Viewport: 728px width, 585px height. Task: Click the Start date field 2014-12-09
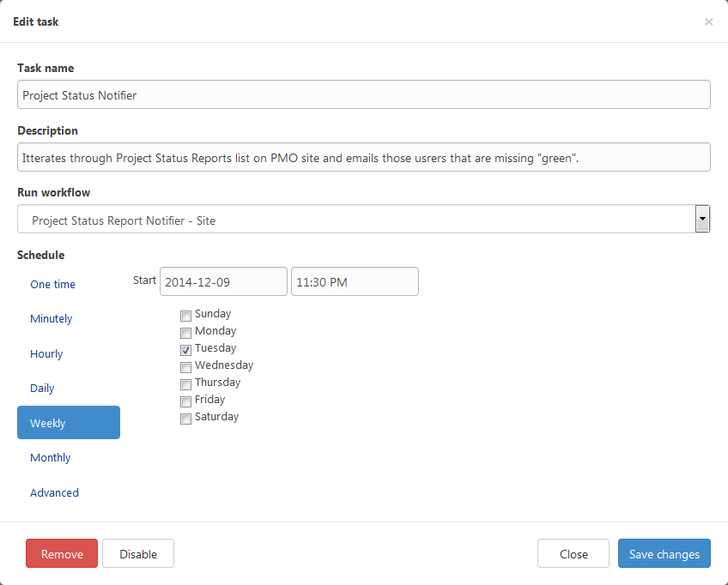click(x=223, y=281)
